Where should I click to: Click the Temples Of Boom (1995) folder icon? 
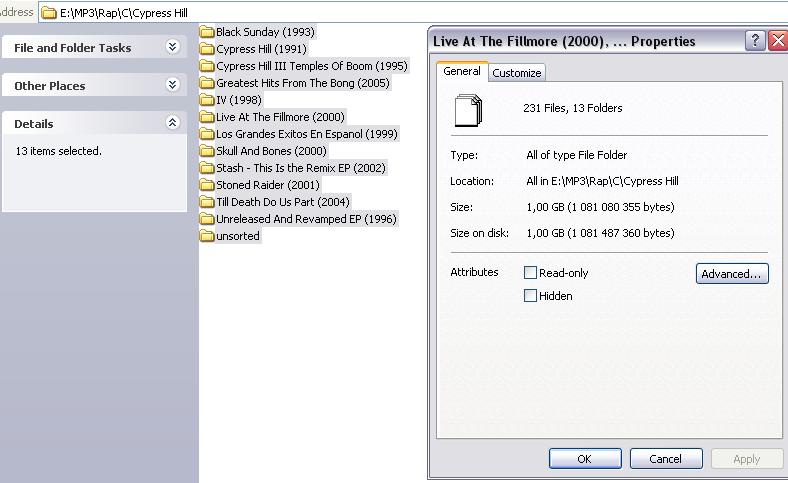coord(207,66)
